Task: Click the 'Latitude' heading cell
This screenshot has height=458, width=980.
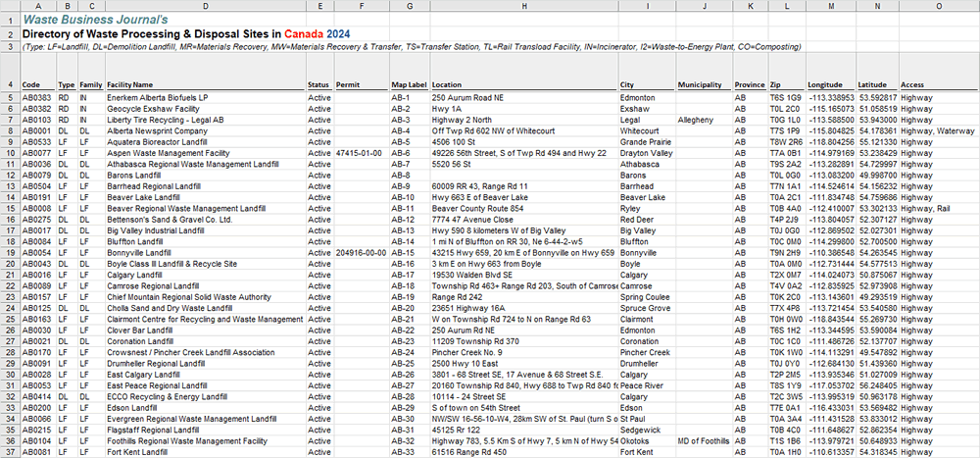Action: [x=877, y=73]
